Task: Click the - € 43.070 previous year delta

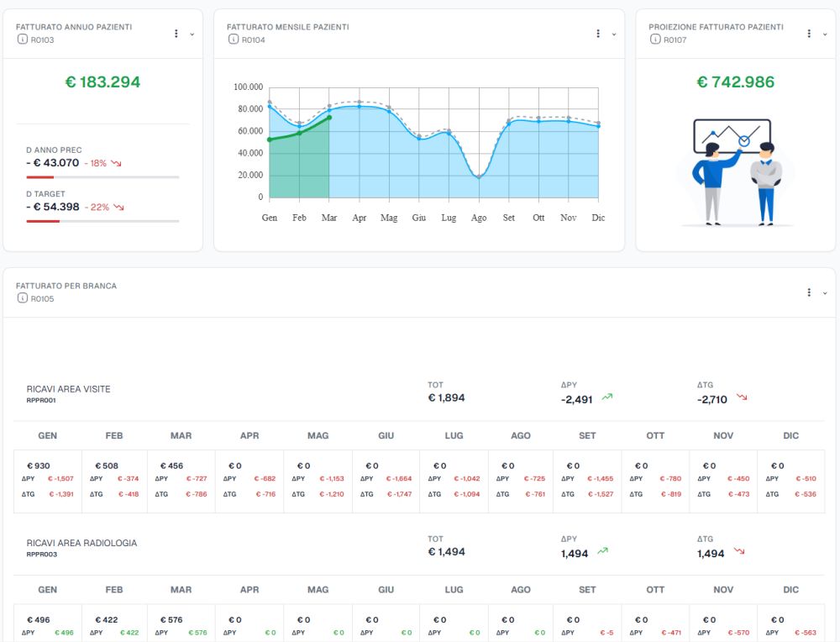Action: click(x=52, y=163)
